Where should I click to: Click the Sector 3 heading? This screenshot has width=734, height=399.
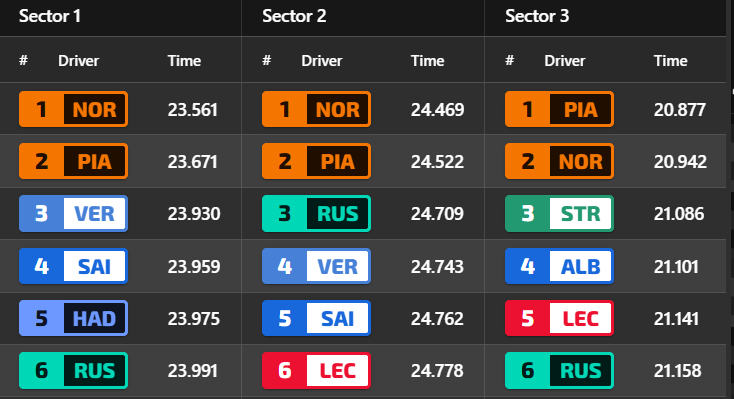tap(537, 16)
